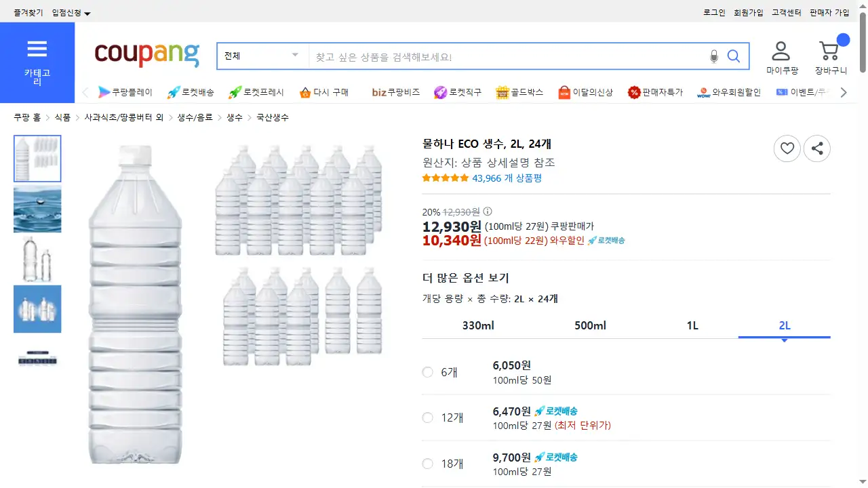Expand the 입점신청 dropdown
868x488 pixels.
click(x=71, y=13)
